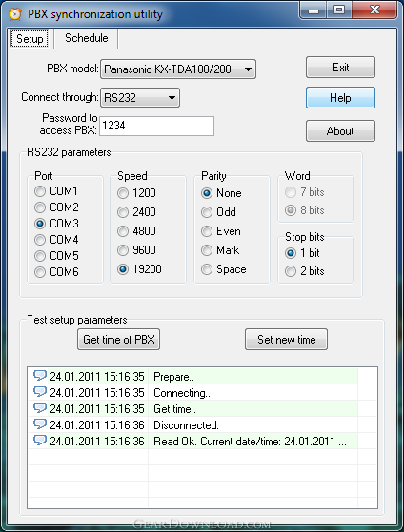
Task: Choose 2 bits stop bits
Action: (x=291, y=271)
